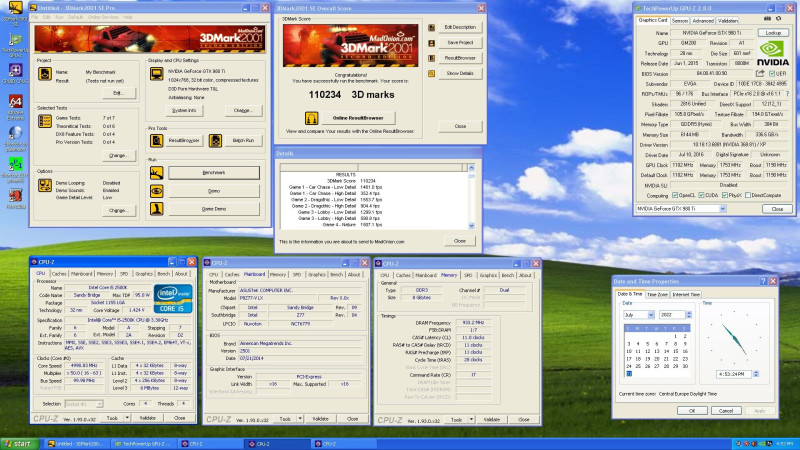Take a GPU-Z screenshot with the camera icon
The image size is (800, 450).
click(767, 18)
